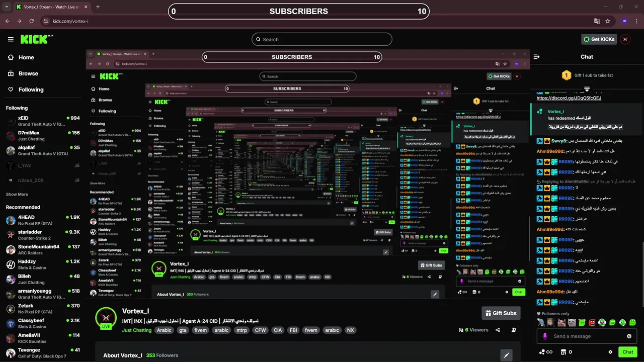Open recommended channel StoneMountain64
Screen dimensions: 644x362
[43, 250]
